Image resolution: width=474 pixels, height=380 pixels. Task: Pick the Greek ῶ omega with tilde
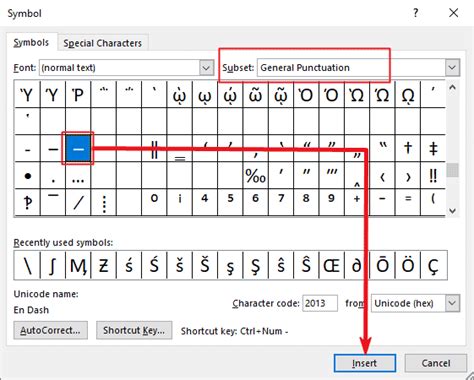coord(255,95)
